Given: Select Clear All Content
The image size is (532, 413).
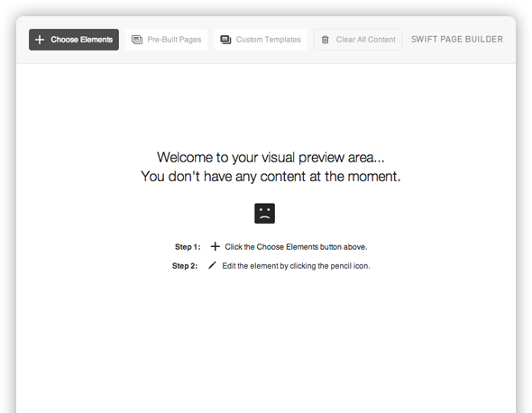Looking at the screenshot, I should coord(358,40).
